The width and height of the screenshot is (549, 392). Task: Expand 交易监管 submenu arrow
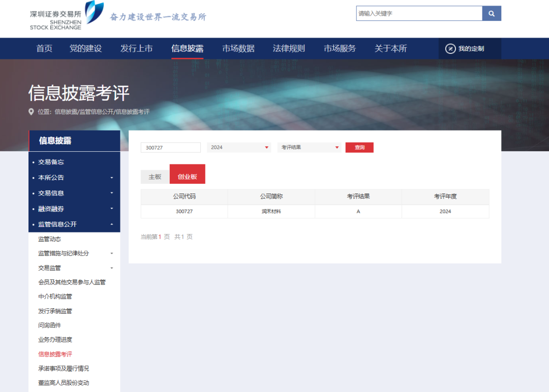pos(111,268)
